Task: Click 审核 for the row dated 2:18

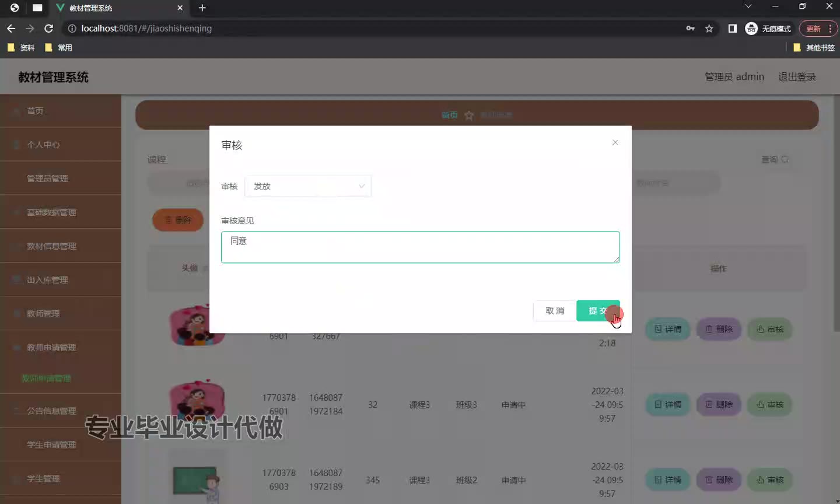Action: [x=770, y=329]
